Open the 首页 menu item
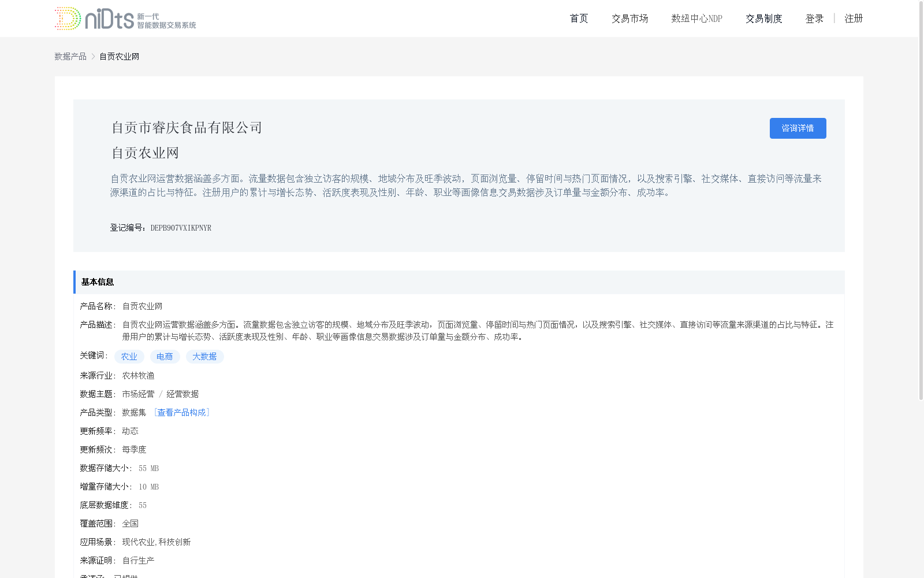924x578 pixels. 579,18
